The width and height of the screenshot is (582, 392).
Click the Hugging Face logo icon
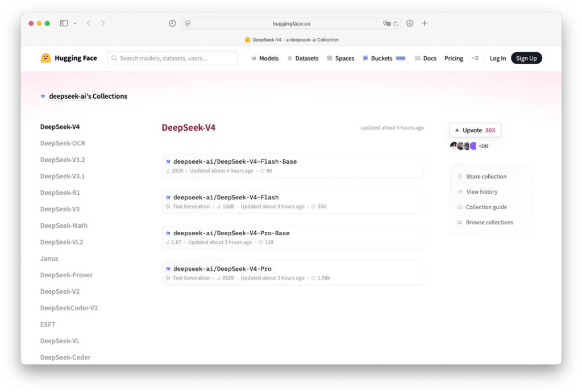(45, 58)
